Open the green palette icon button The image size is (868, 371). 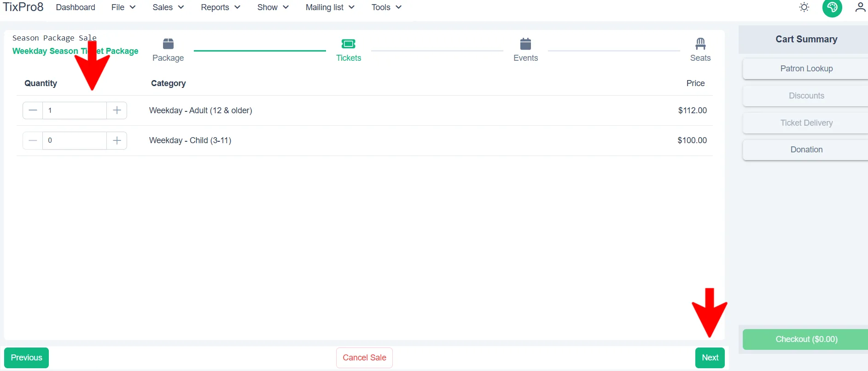pyautogui.click(x=832, y=7)
